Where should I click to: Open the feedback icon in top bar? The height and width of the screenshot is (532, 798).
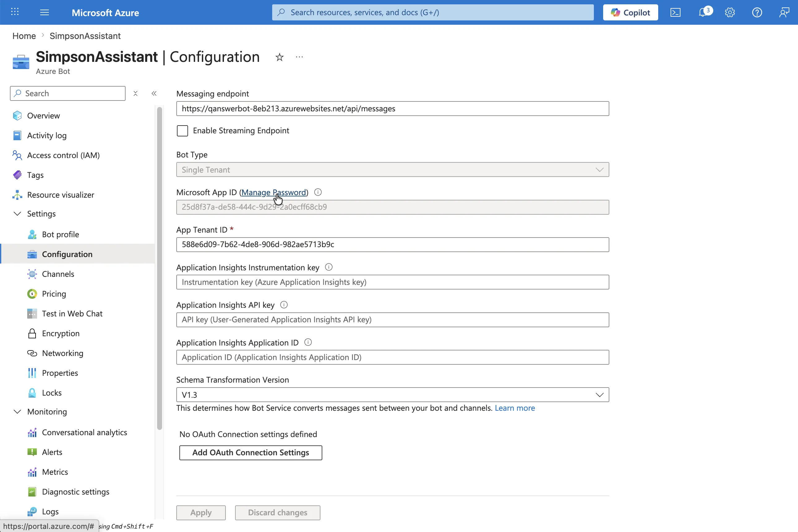click(x=784, y=13)
